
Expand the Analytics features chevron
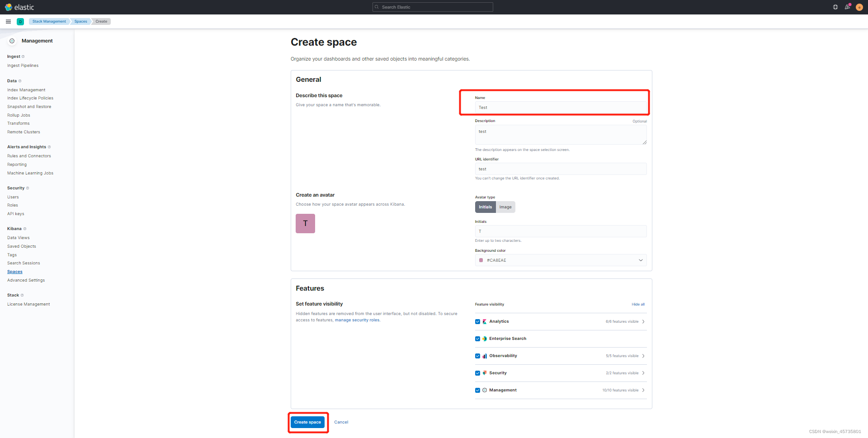(x=643, y=321)
